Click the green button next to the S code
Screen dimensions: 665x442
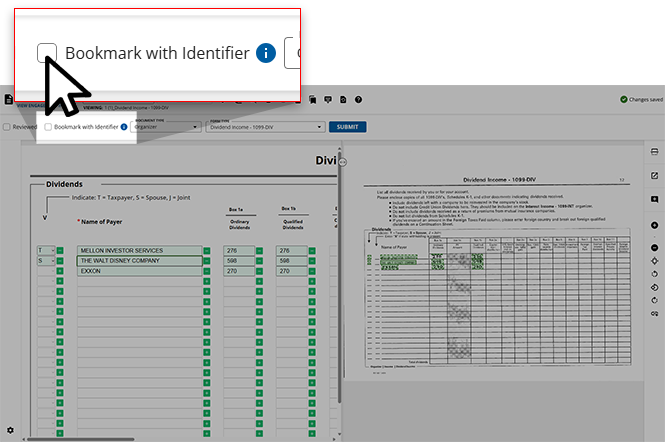pyautogui.click(x=60, y=261)
